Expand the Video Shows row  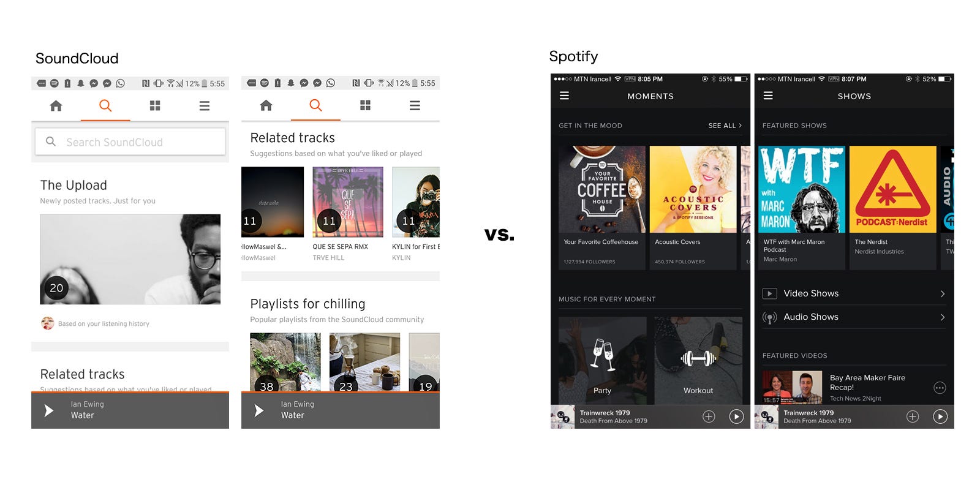(x=854, y=293)
